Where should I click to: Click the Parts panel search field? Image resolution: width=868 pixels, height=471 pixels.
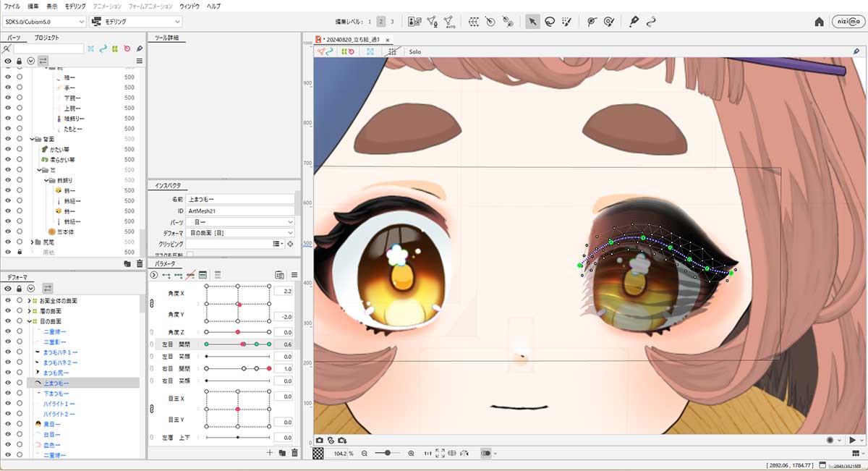click(48, 48)
